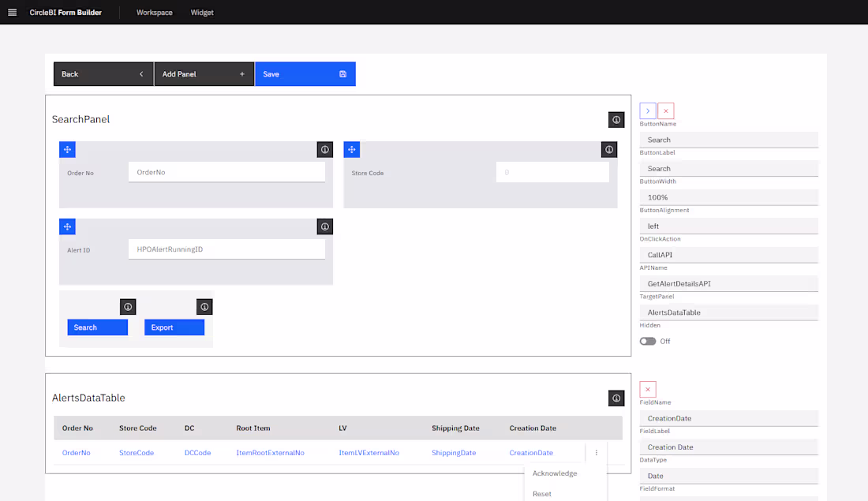Click the red close icon above ButtonName
868x501 pixels.
coord(665,110)
